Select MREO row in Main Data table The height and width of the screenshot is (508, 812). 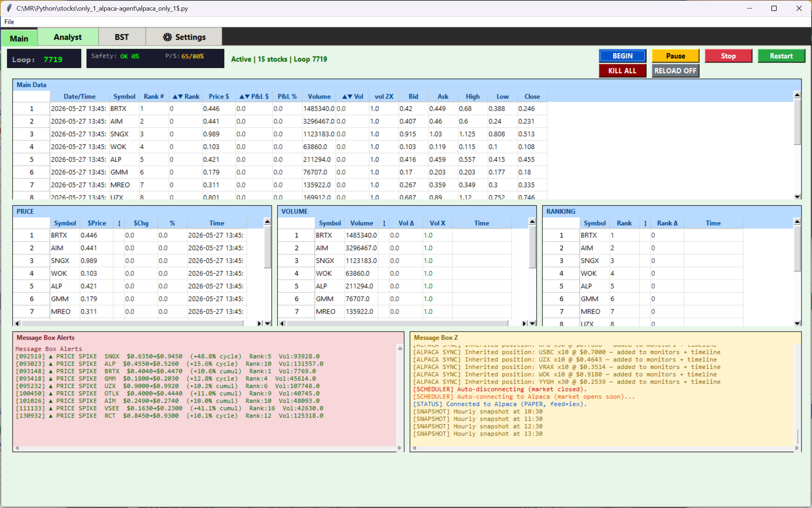(280, 185)
